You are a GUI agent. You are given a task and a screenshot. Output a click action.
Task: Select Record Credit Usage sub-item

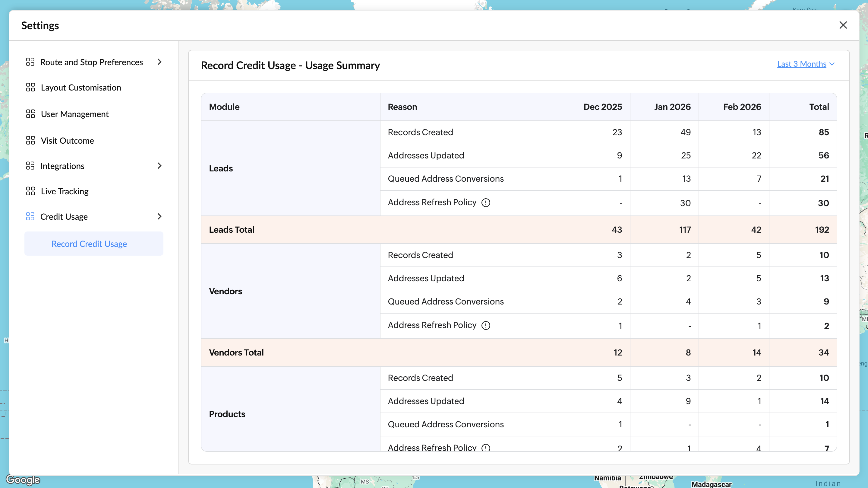pos(89,244)
